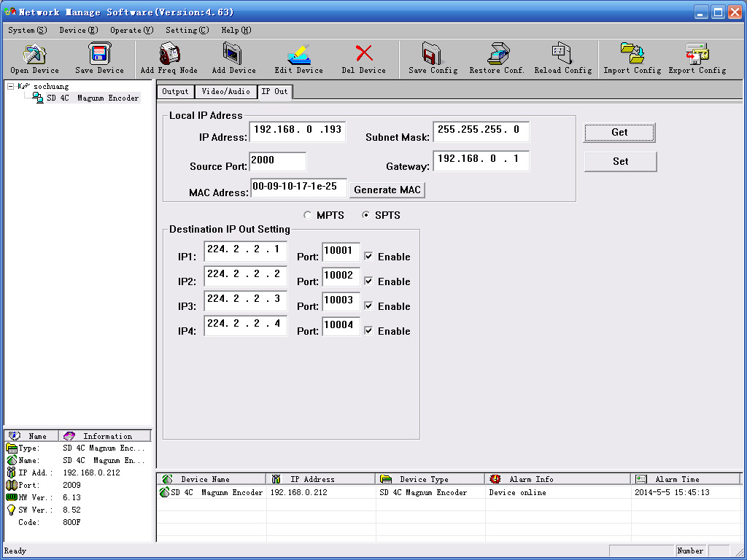
Task: Click the Alarm Info column header icon
Action: (495, 479)
